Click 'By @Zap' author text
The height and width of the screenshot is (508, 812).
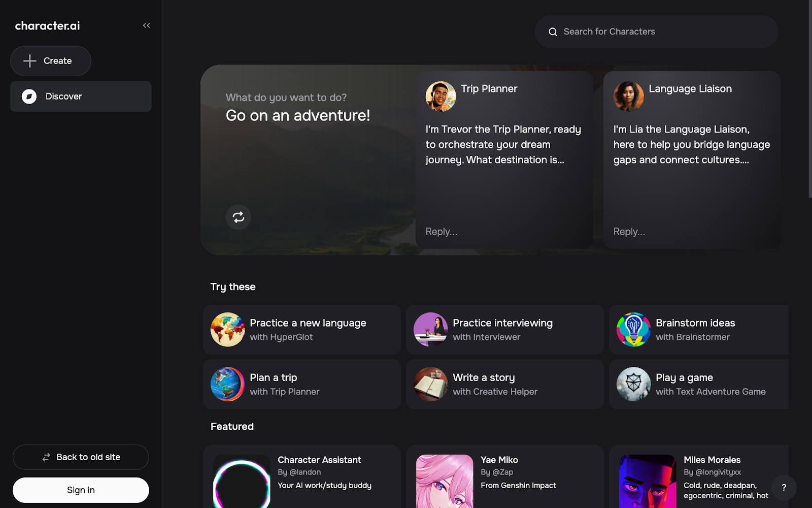pyautogui.click(x=497, y=472)
